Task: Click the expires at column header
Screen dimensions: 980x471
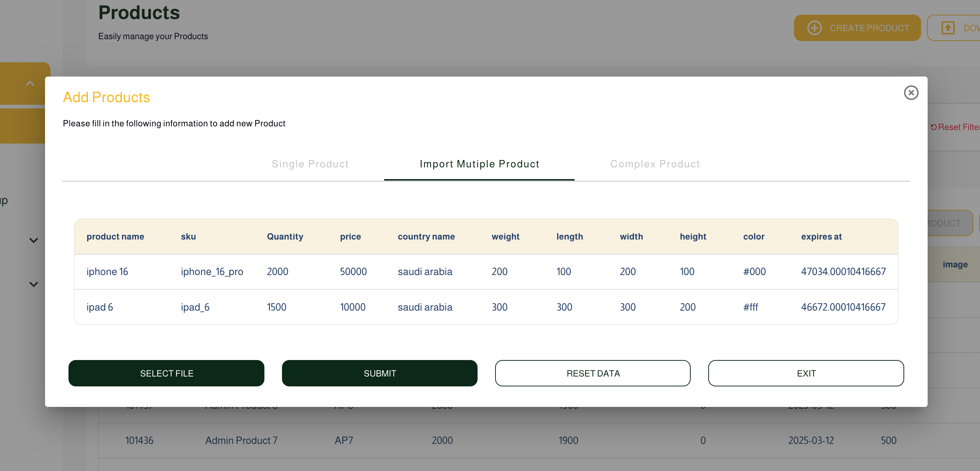Action: click(821, 237)
